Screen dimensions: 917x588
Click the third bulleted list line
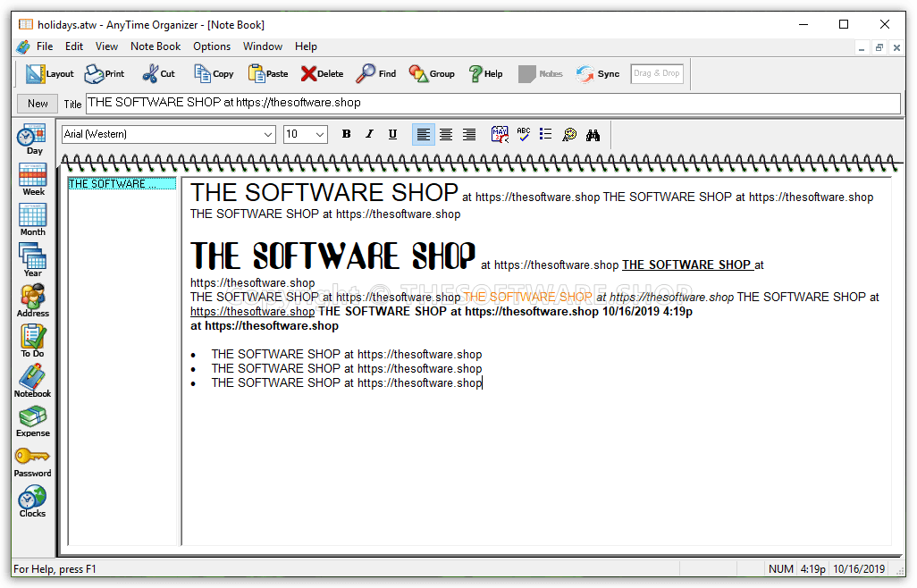click(x=346, y=382)
